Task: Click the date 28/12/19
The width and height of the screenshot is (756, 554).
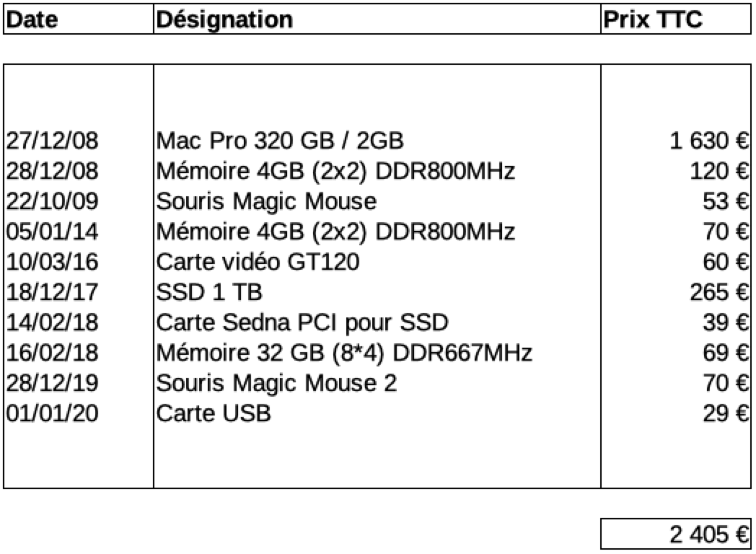Action: [52, 383]
